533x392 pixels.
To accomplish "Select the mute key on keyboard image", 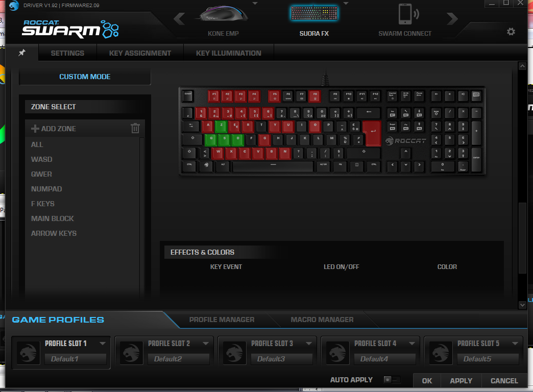I will click(x=436, y=95).
